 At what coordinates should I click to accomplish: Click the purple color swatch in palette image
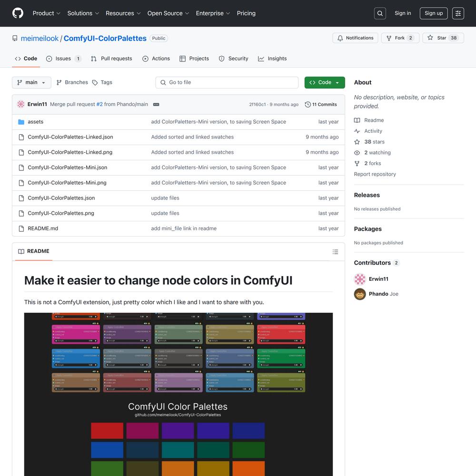coord(178,430)
